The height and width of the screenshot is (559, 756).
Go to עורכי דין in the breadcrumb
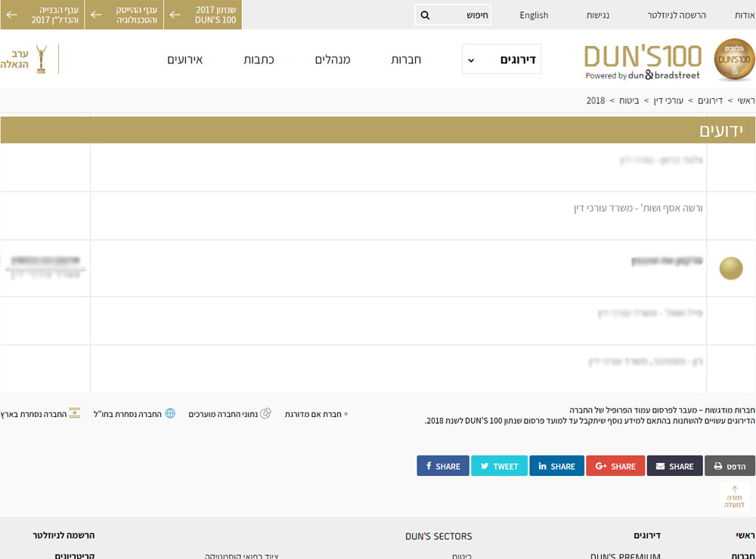pyautogui.click(x=668, y=100)
